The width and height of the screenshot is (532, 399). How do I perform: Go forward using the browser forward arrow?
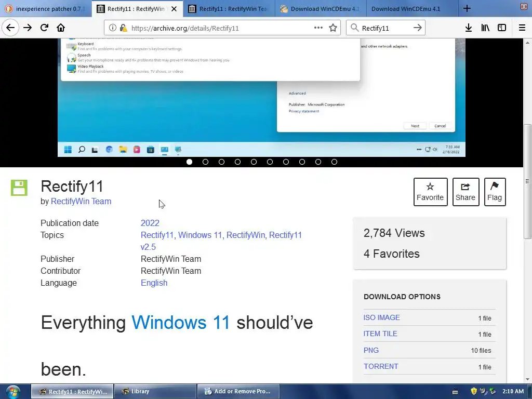tap(28, 28)
